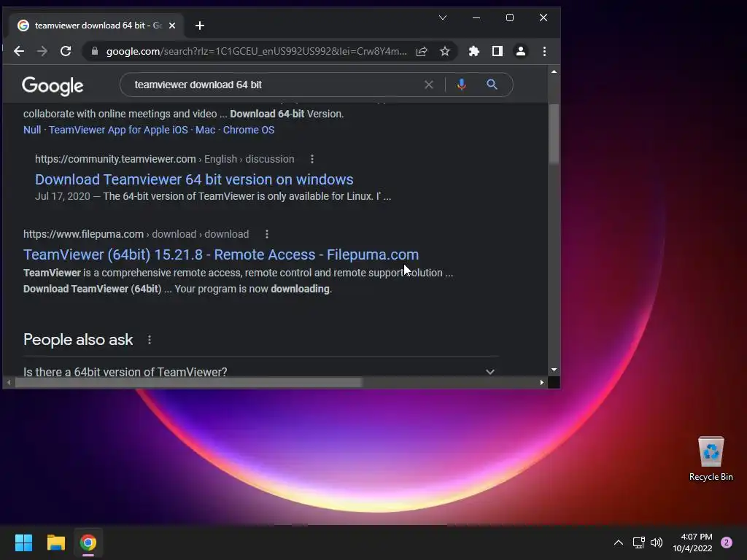Open the tab search chevron in the title bar

coord(443,17)
